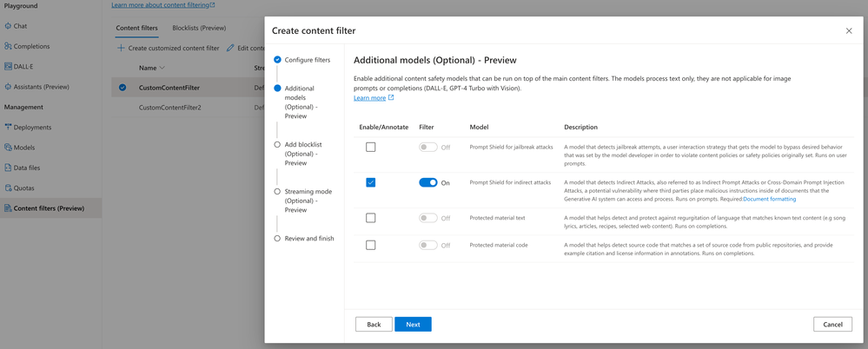Click the Data files icon

[x=8, y=168]
